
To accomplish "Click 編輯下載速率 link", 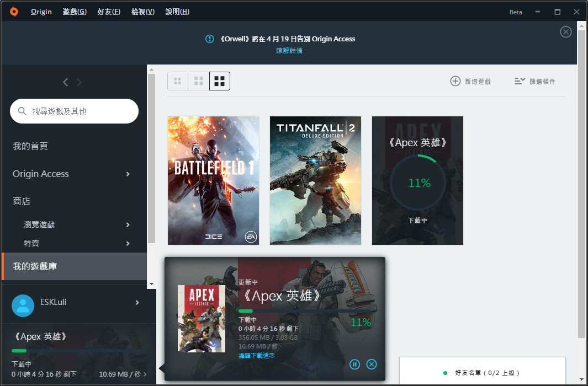I will pyautogui.click(x=257, y=355).
